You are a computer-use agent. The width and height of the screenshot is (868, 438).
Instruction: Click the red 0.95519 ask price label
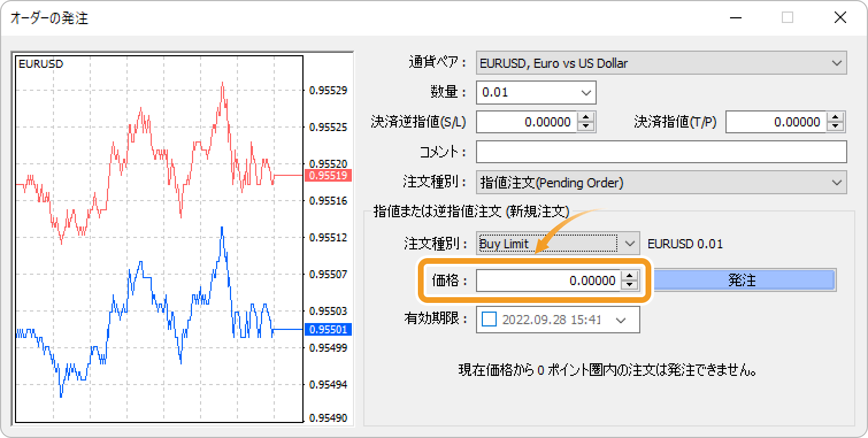point(328,175)
